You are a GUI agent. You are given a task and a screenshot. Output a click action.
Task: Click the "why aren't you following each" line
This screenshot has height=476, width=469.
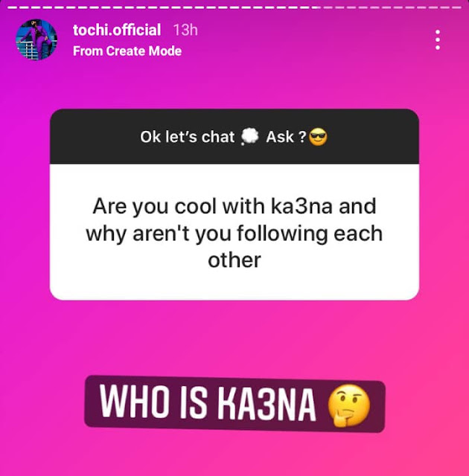coord(234,234)
